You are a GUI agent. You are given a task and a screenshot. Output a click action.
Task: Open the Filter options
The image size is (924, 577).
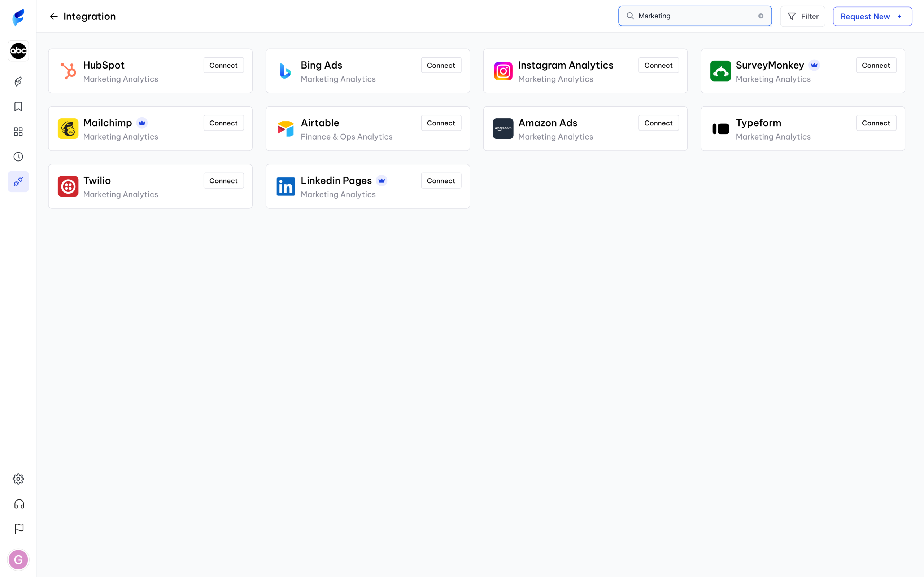click(x=803, y=16)
